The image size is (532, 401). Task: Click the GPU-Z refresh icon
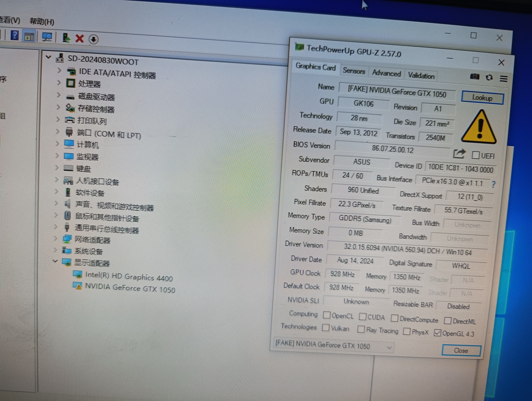(489, 78)
